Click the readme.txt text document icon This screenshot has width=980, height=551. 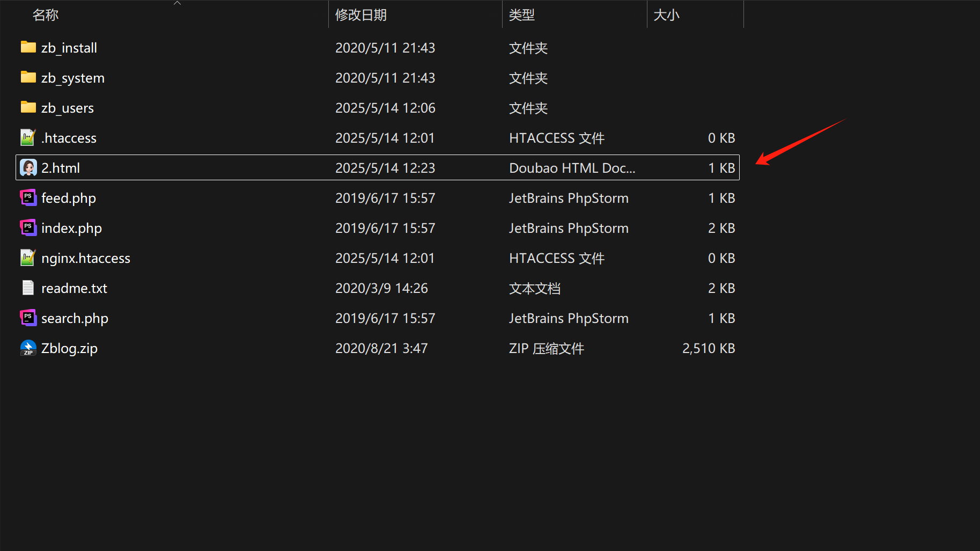click(x=28, y=288)
